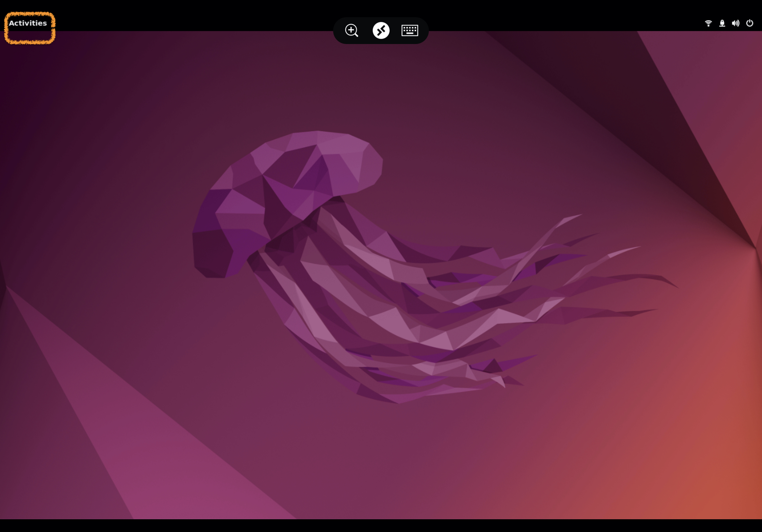Click the black bar along the screen bottom

click(x=381, y=526)
